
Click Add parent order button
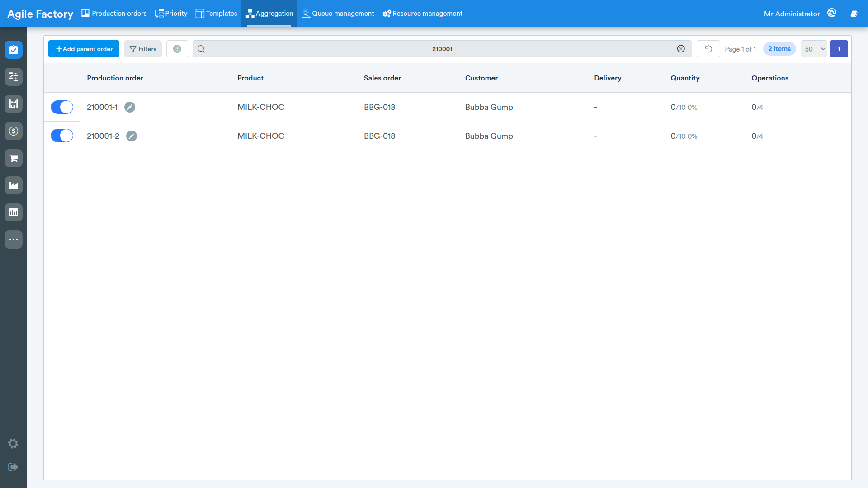tap(84, 49)
